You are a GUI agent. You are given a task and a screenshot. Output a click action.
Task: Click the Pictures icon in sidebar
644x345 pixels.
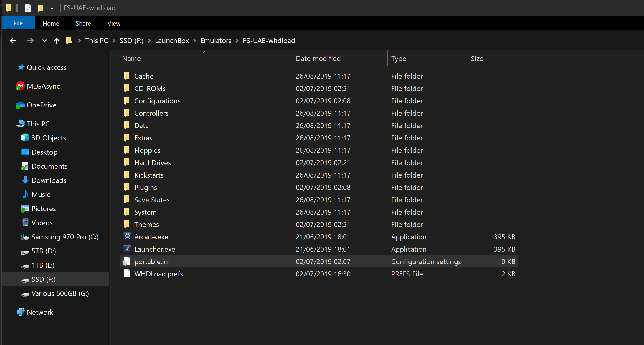pos(25,208)
